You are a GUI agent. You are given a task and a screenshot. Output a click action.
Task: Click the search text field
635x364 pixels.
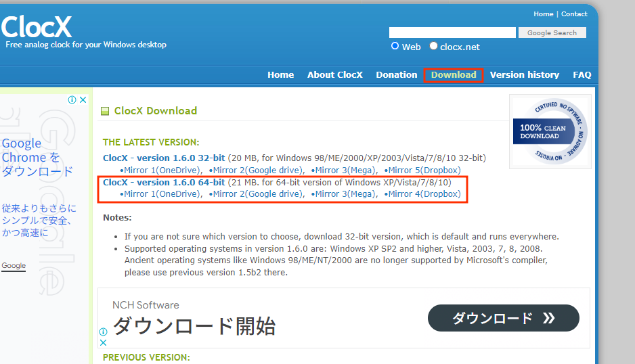452,32
